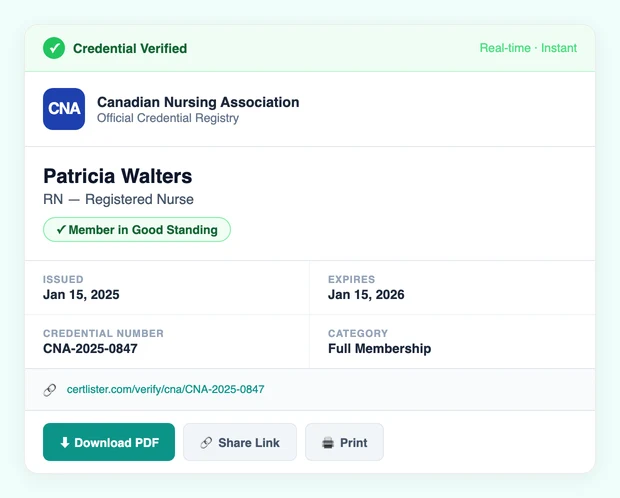Print the credential

pyautogui.click(x=344, y=442)
